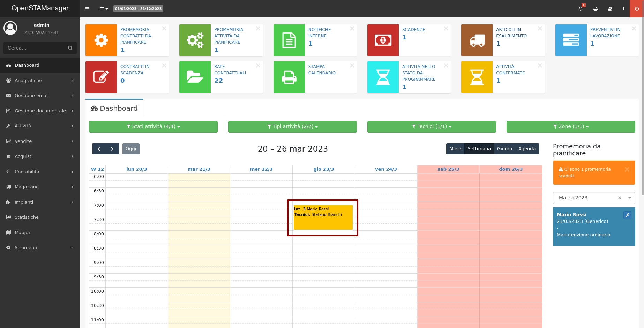
Task: Switch calendar to Giorno view
Action: coord(504,149)
